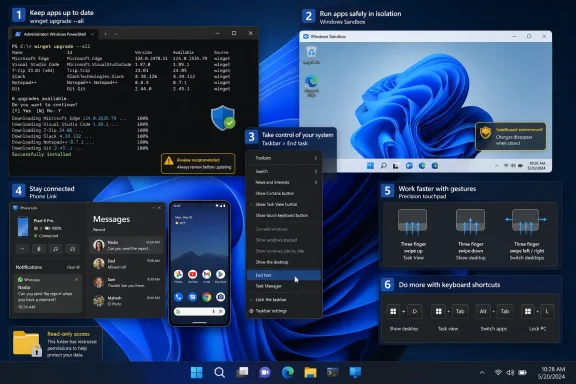Toggle Show touch keyboard button in the context menu
The height and width of the screenshot is (384, 576).
[284, 215]
